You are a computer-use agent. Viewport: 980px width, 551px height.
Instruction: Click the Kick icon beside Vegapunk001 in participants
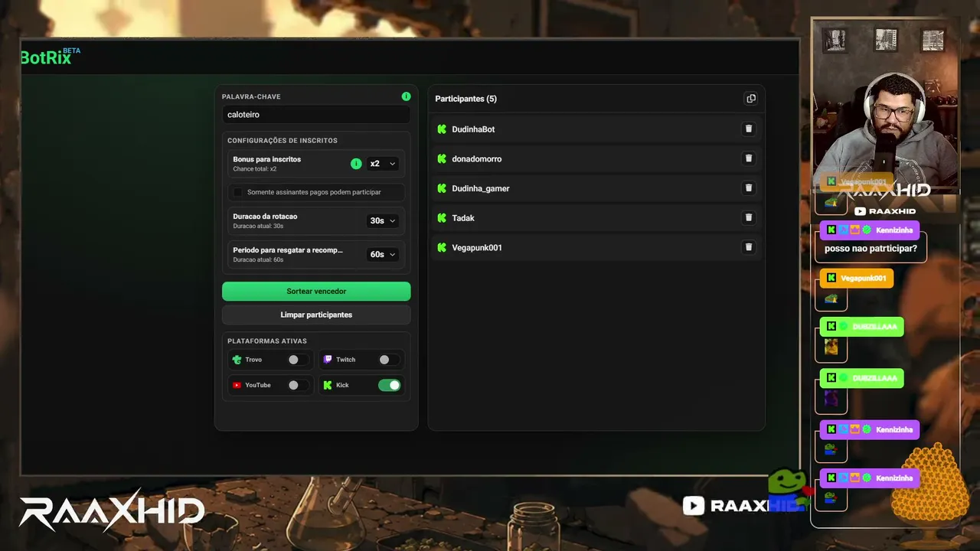(442, 248)
